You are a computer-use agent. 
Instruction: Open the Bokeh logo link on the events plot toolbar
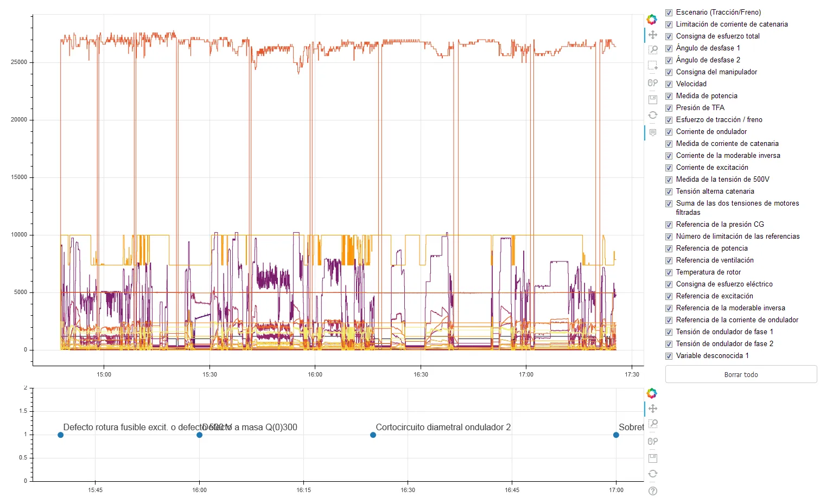pos(652,393)
